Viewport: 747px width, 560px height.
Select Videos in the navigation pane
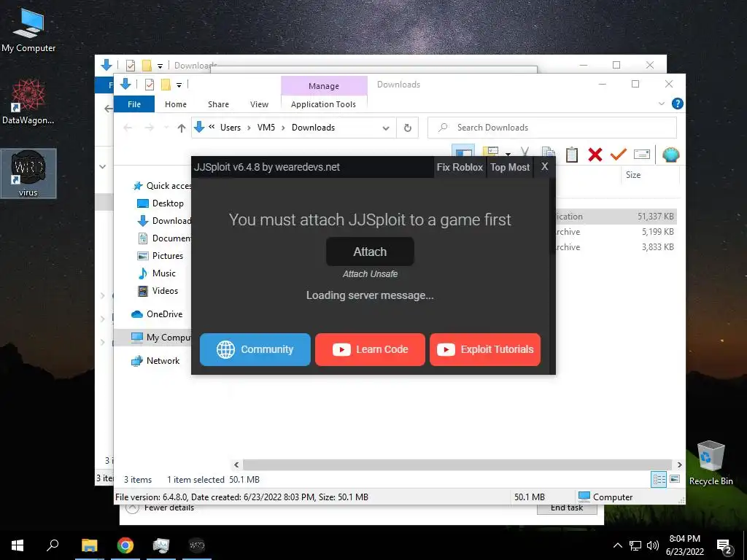coord(158,291)
